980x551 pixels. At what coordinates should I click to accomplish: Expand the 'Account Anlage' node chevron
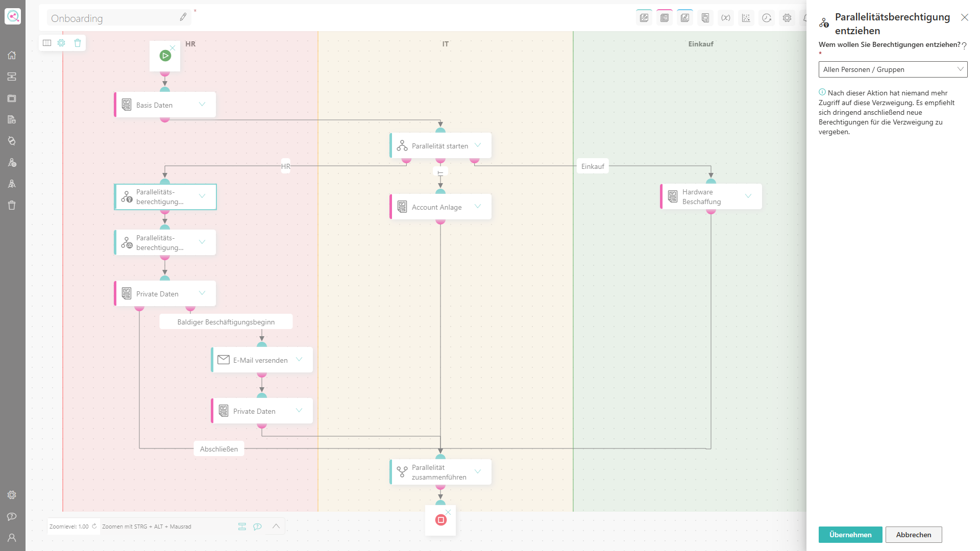(x=478, y=206)
